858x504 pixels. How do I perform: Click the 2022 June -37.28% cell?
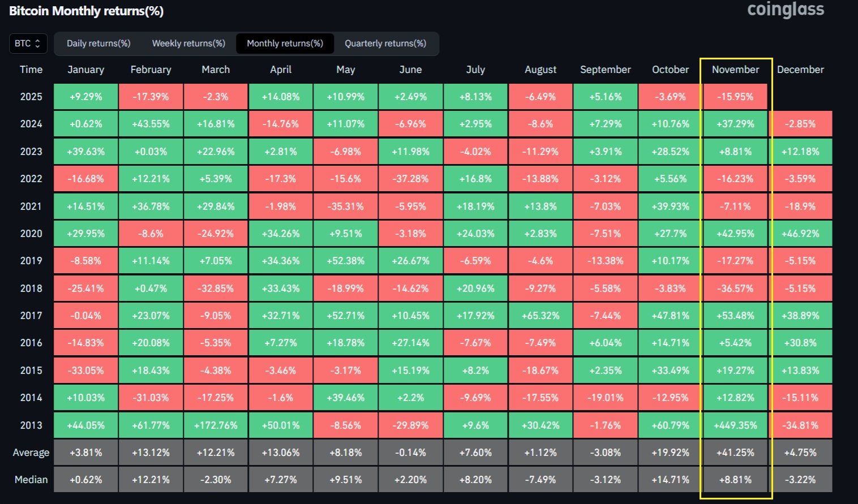pyautogui.click(x=410, y=179)
